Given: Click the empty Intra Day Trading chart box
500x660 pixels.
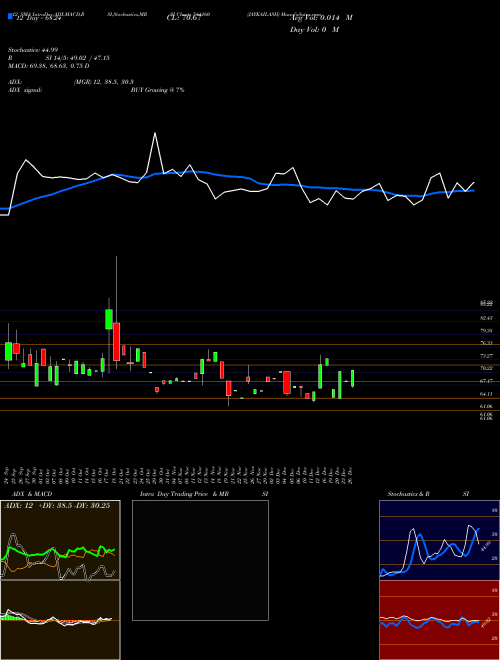Looking at the screenshot, I should pos(200,560).
